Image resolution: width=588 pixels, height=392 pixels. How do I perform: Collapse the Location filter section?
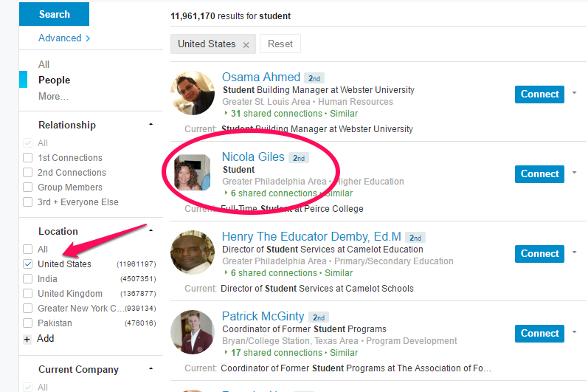tap(151, 230)
